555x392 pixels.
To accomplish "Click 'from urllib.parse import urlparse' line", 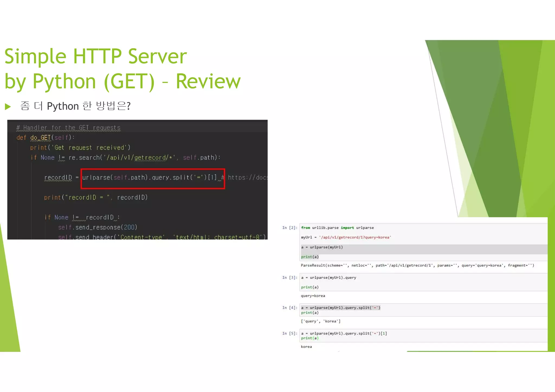I will point(337,228).
